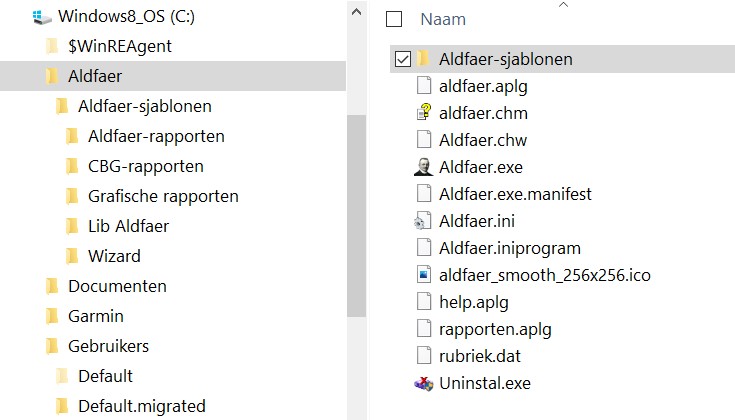Select the Wizard folder in the tree
Image resolution: width=735 pixels, height=420 pixels.
coord(114,256)
